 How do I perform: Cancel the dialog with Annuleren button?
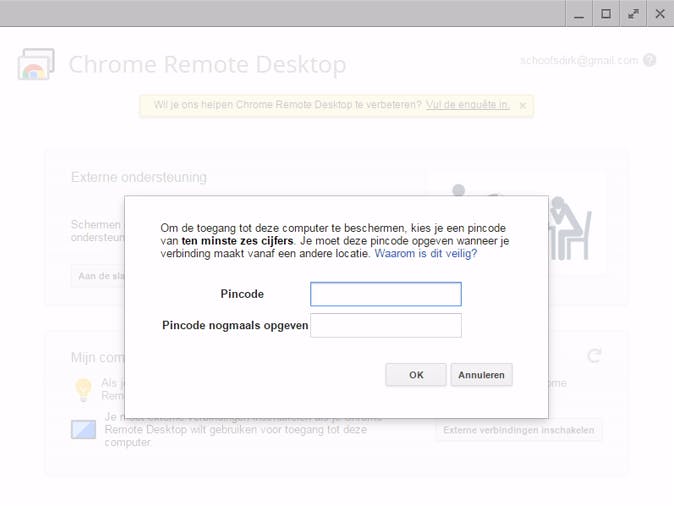(x=481, y=375)
